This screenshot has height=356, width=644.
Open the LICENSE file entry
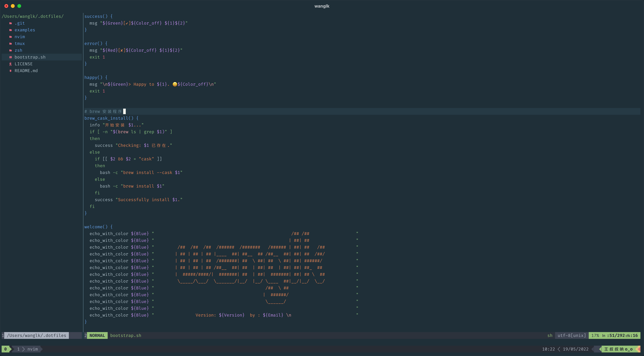click(23, 64)
